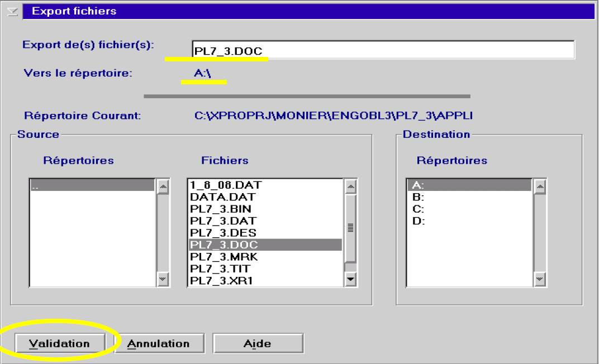The height and width of the screenshot is (364, 599).
Task: Open the window system menu icon
Action: tap(12, 11)
